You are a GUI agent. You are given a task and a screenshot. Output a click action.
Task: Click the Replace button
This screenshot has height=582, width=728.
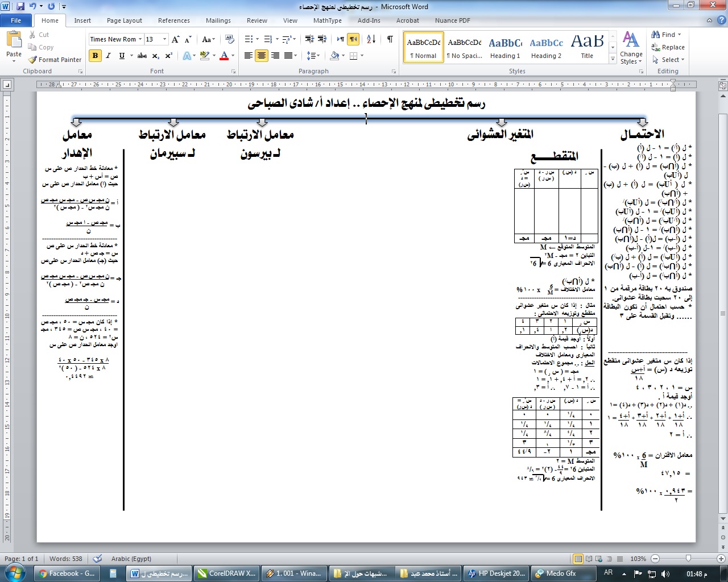(x=668, y=47)
